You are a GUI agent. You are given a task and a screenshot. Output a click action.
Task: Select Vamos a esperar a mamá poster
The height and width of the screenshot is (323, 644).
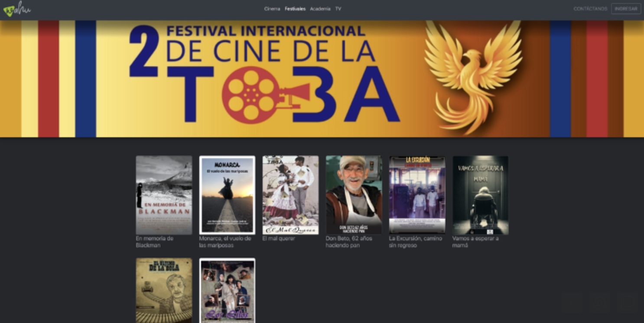pyautogui.click(x=480, y=195)
